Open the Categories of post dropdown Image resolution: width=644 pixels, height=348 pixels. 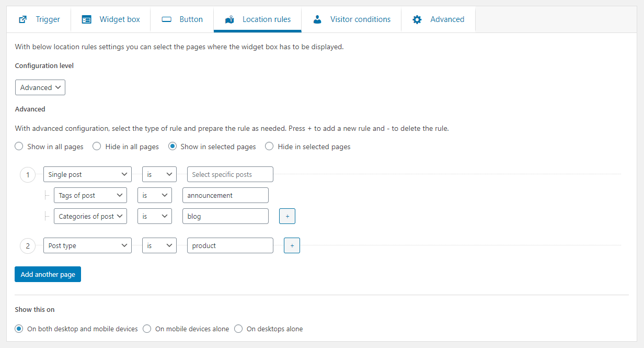coord(90,216)
